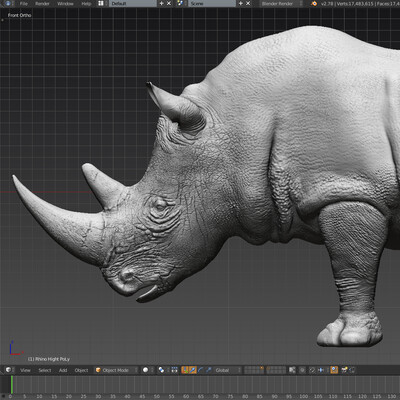Click the Scene name field

212,3
